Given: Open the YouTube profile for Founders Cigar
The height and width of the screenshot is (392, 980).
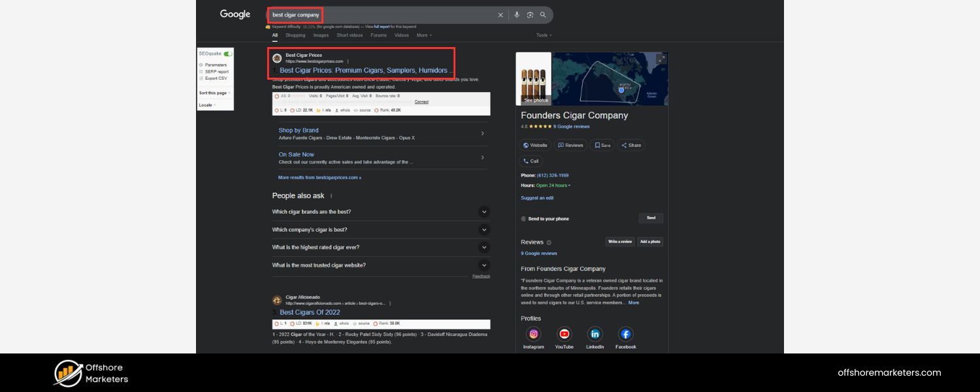Looking at the screenshot, I should (564, 334).
